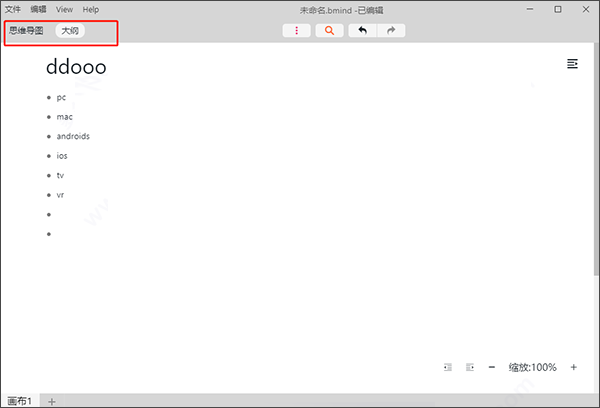Open the 编辑 menu
The width and height of the screenshot is (600, 408).
pyautogui.click(x=38, y=10)
